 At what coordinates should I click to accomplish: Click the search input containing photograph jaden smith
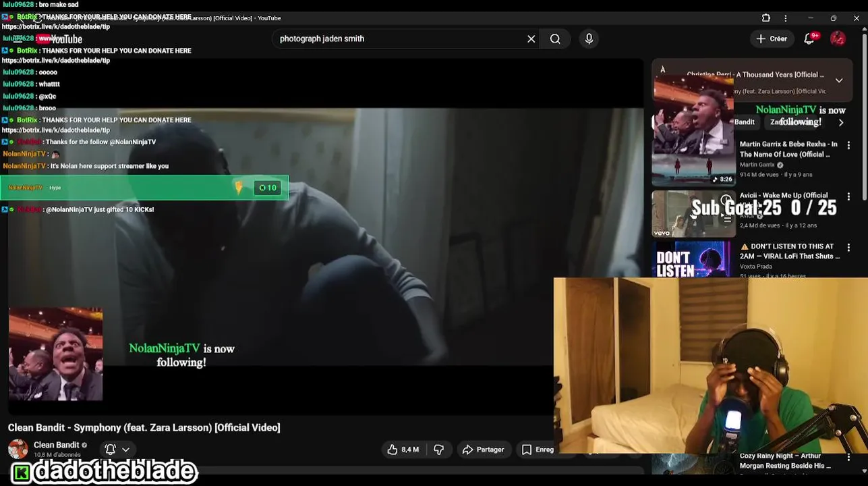click(401, 39)
